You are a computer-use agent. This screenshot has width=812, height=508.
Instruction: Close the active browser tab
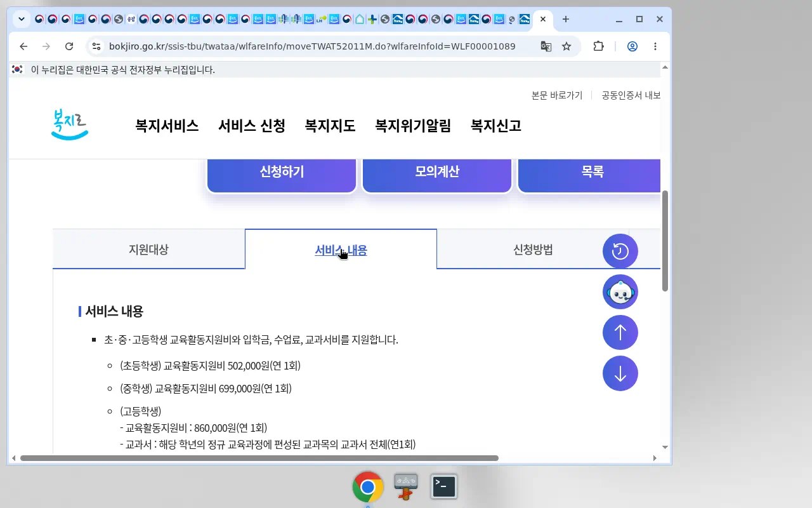click(543, 19)
